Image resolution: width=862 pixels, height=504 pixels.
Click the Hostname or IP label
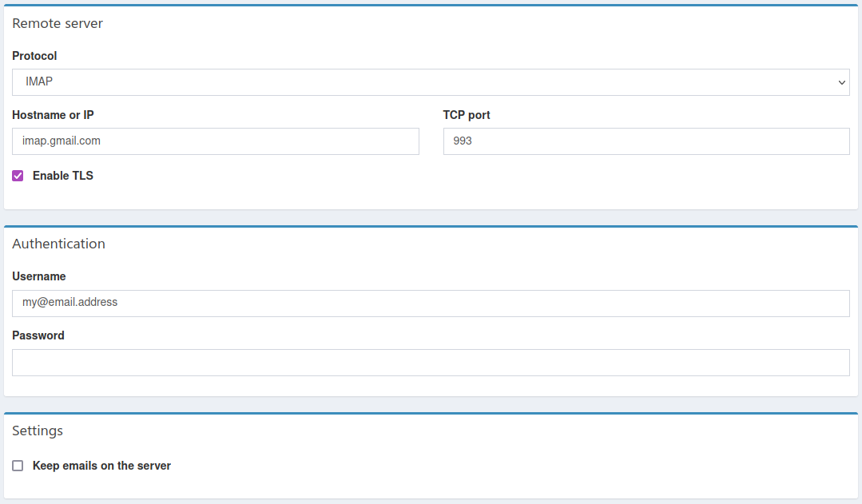53,115
